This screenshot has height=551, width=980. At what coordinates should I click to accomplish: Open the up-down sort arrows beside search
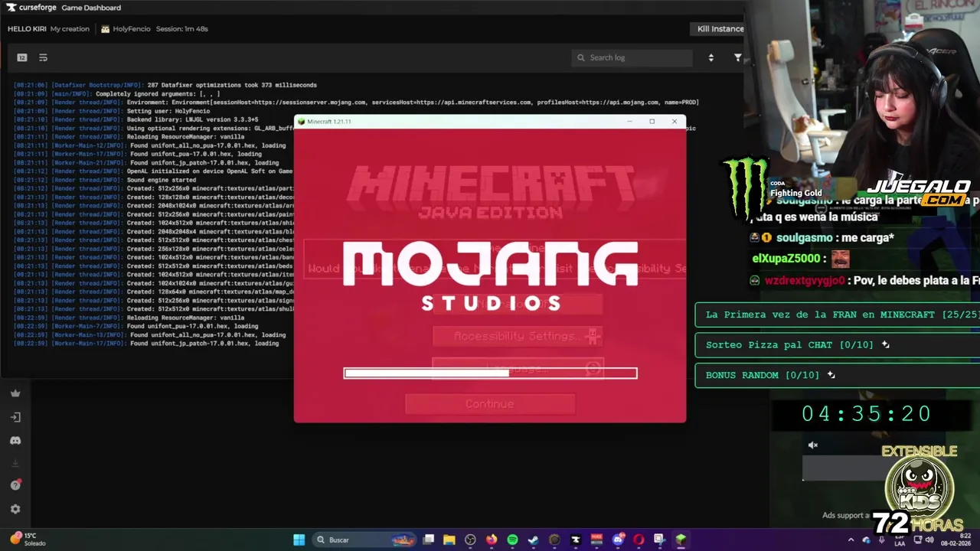click(710, 57)
